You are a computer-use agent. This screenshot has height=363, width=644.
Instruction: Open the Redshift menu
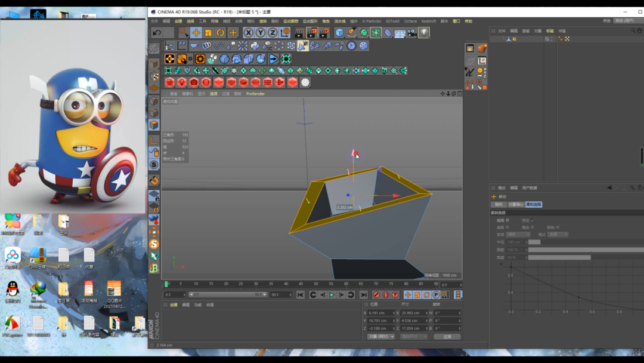(x=428, y=21)
